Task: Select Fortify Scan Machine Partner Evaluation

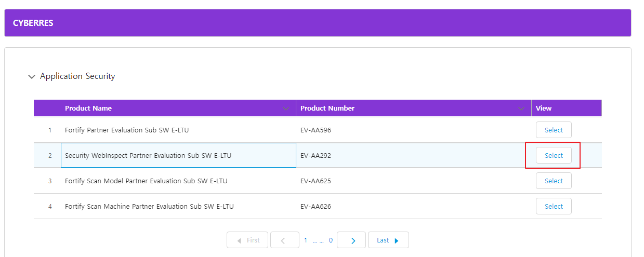Action: click(554, 206)
